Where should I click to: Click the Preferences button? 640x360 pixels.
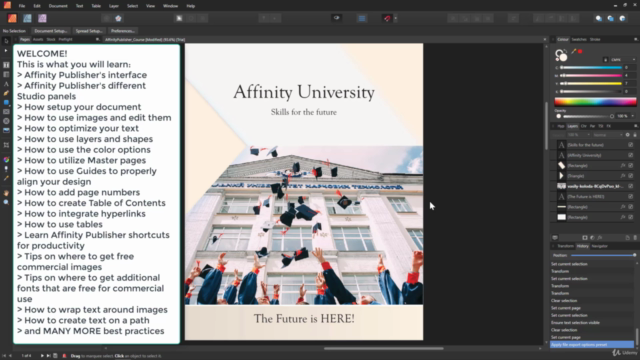(x=122, y=31)
